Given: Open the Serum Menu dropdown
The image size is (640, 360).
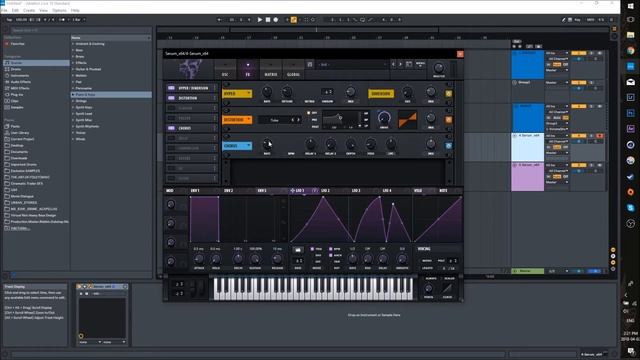Looking at the screenshot, I should coord(420,64).
